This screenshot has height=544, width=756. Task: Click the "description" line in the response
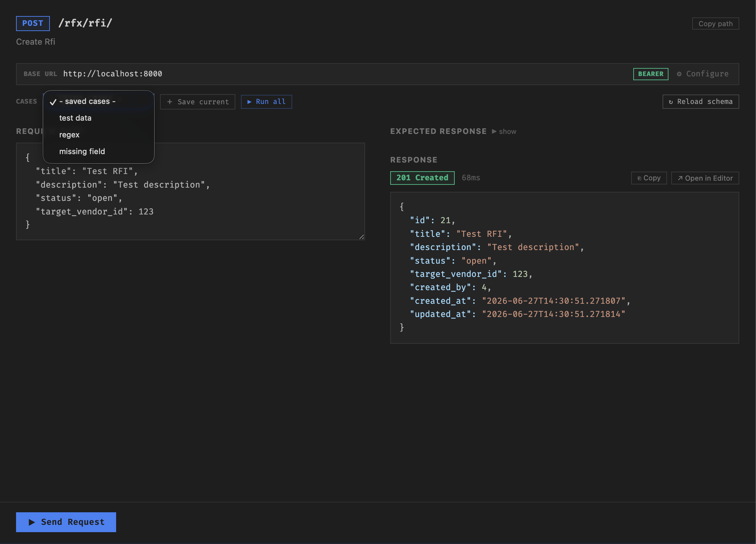497,247
